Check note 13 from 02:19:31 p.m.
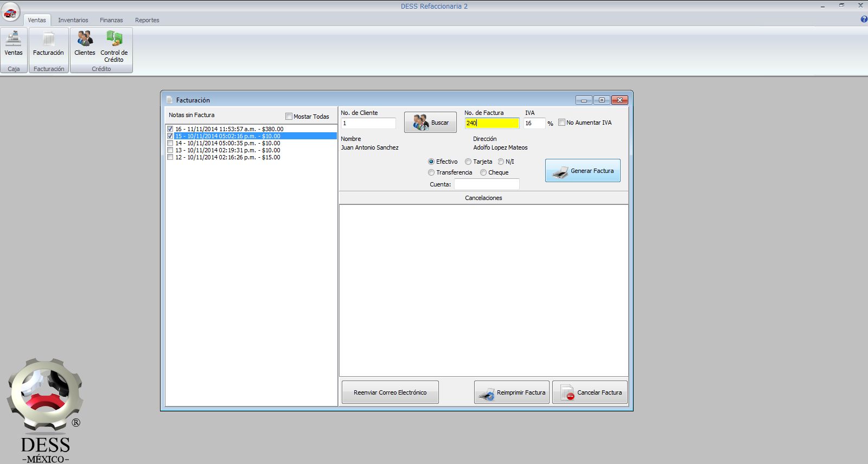This screenshot has height=464, width=868. tap(170, 150)
